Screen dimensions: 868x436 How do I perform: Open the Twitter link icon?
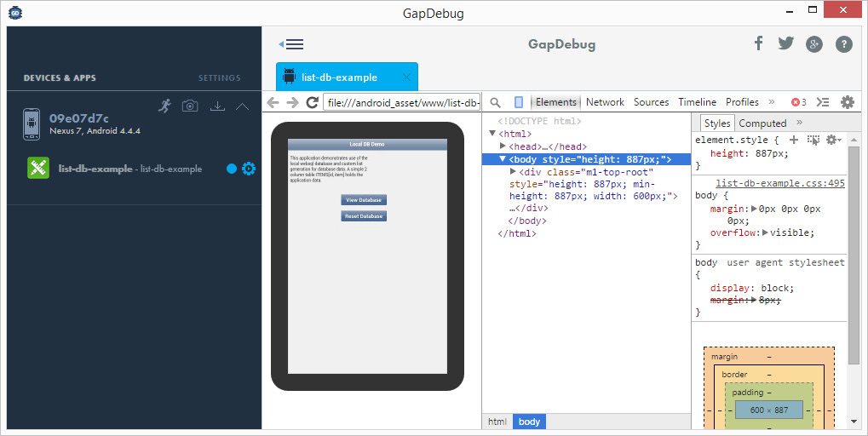(x=785, y=43)
